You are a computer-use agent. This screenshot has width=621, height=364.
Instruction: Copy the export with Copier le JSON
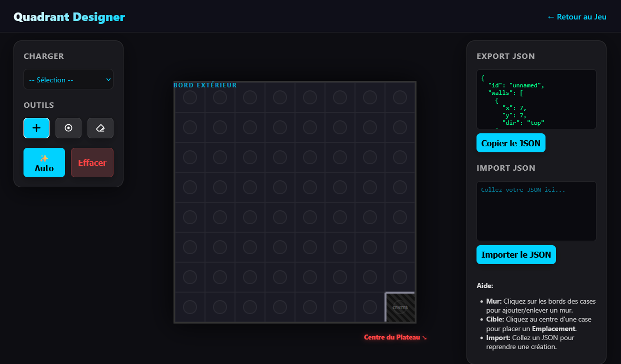pyautogui.click(x=510, y=143)
